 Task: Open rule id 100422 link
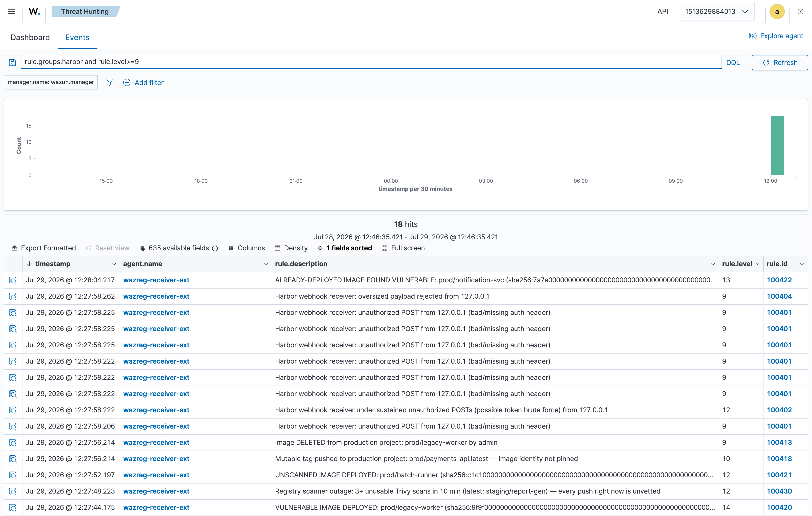coord(779,280)
